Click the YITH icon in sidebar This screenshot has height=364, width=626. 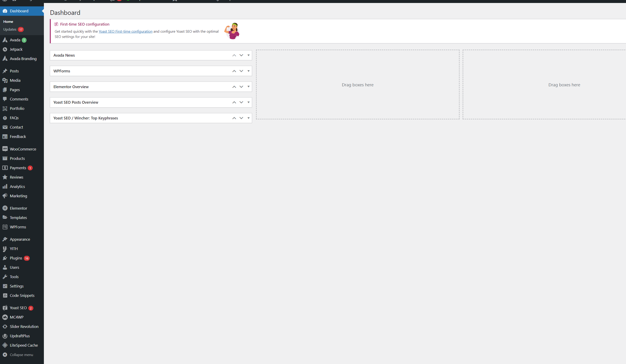(x=5, y=249)
